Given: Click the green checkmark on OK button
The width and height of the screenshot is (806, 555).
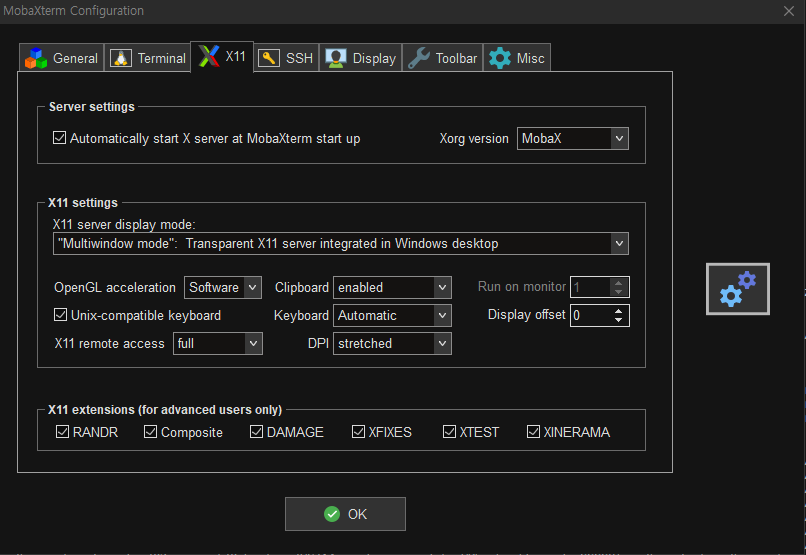Looking at the screenshot, I should tap(332, 514).
